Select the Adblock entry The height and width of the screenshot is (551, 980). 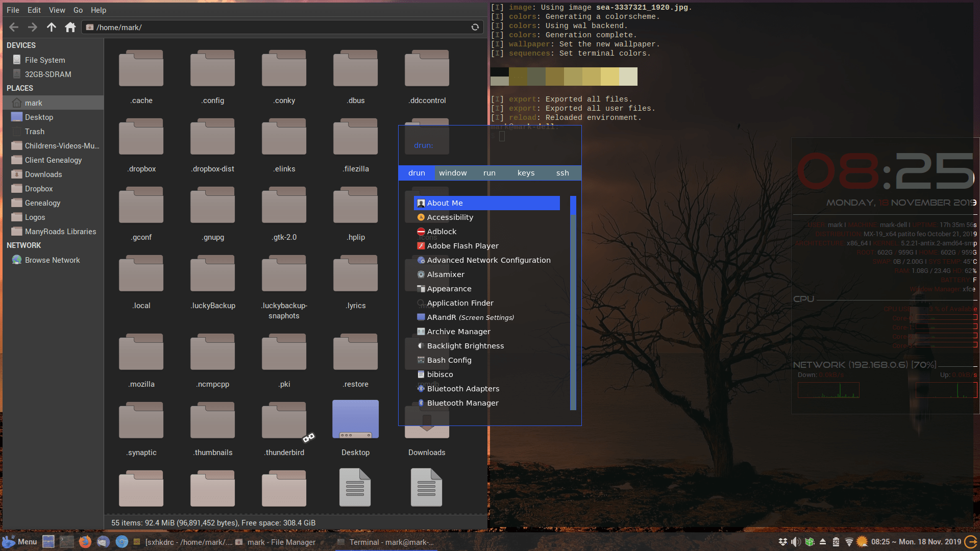(x=440, y=231)
